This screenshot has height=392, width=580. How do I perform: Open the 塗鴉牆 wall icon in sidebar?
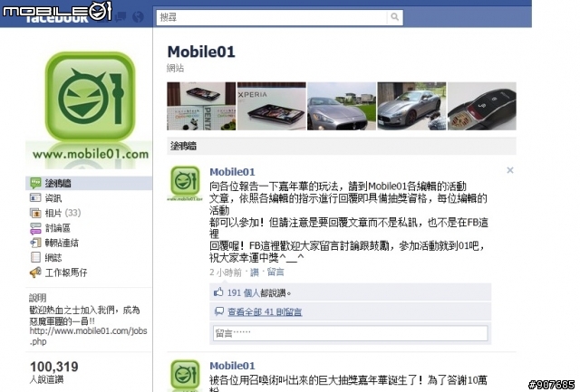pos(35,183)
